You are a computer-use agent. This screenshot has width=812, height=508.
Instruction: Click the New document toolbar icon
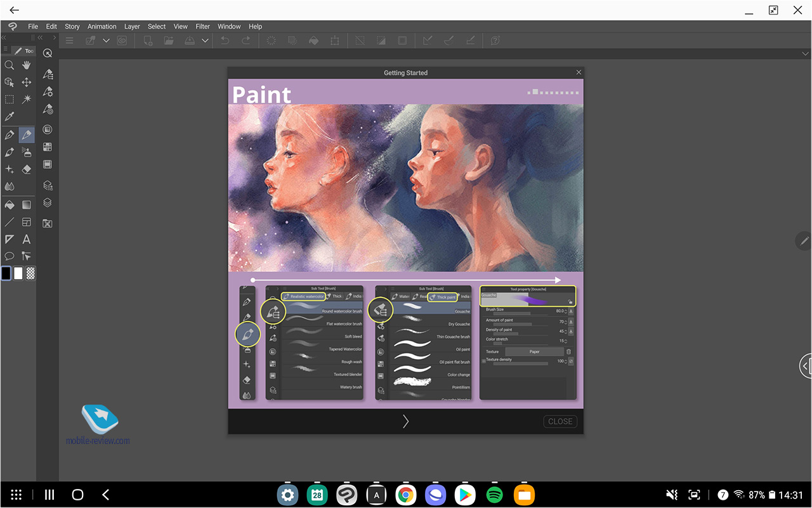pos(148,41)
